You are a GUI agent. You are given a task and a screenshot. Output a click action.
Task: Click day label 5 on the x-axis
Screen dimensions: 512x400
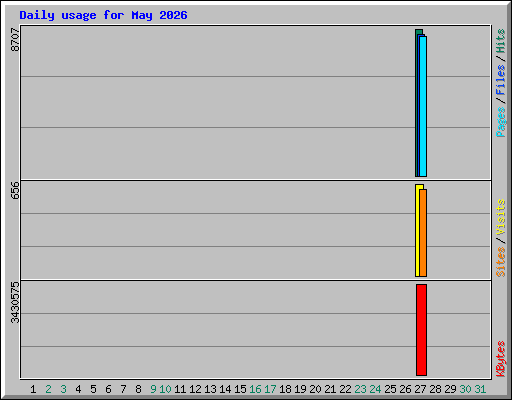(x=93, y=389)
